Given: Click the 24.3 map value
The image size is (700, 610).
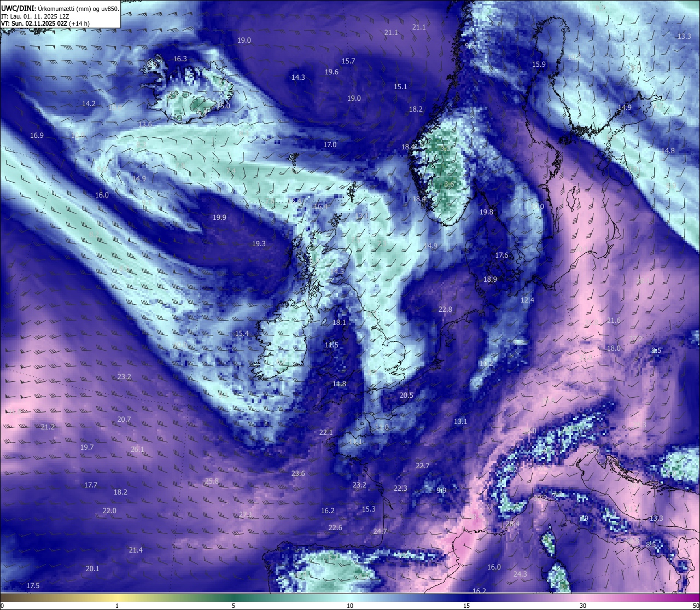Looking at the screenshot, I should tap(520, 574).
